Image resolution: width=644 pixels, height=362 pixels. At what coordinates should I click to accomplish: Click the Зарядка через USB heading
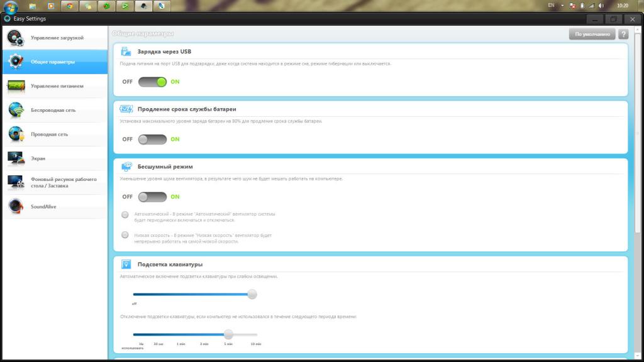click(164, 52)
